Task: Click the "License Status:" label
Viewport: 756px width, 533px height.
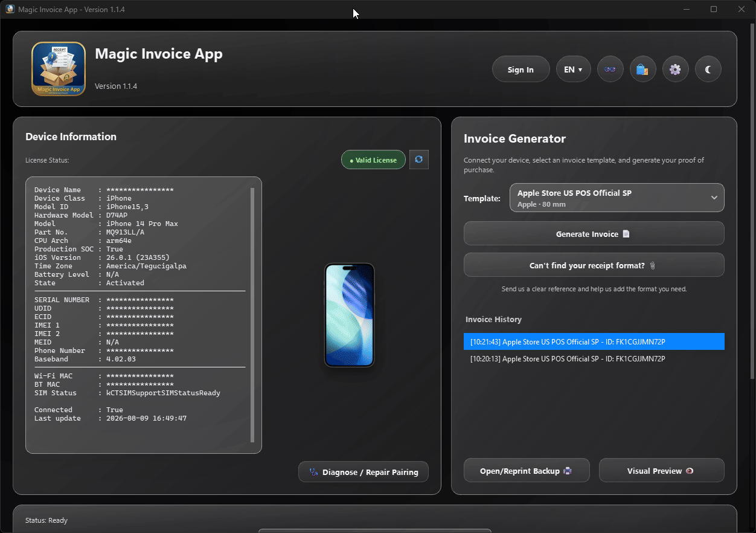Action: 47,160
